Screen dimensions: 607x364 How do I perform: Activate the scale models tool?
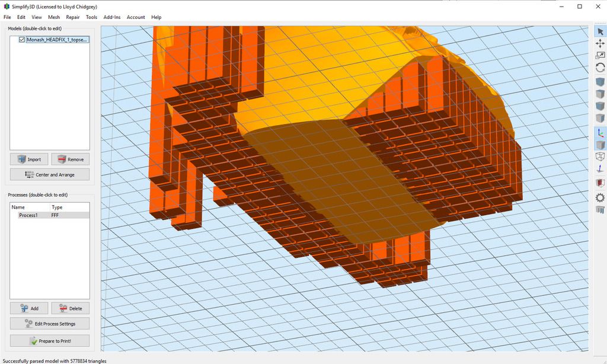600,55
